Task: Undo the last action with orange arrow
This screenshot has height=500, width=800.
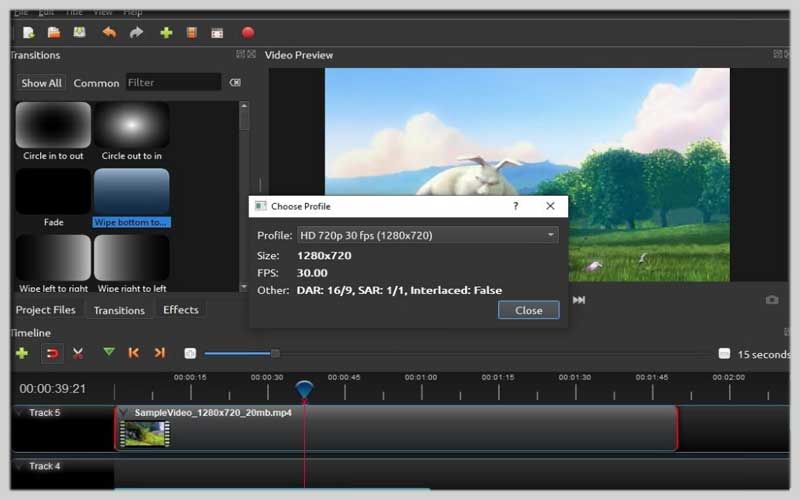Action: (109, 33)
